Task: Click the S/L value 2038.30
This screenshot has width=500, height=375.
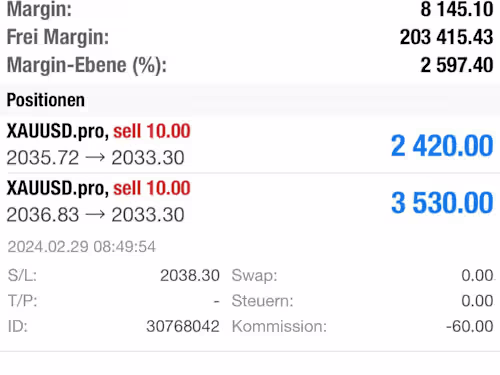Action: [x=190, y=275]
